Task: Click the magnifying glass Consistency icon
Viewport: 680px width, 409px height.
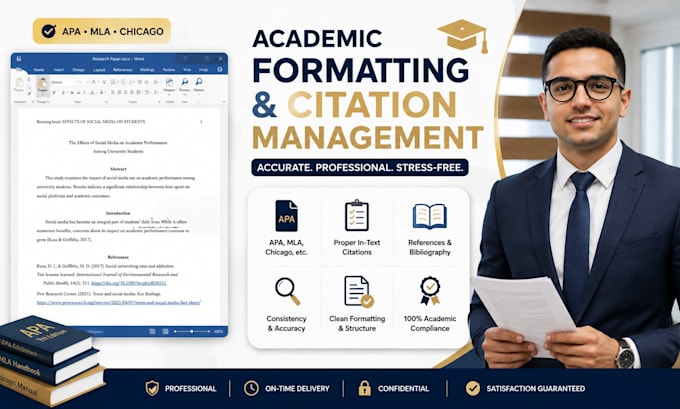Action: coord(288,291)
